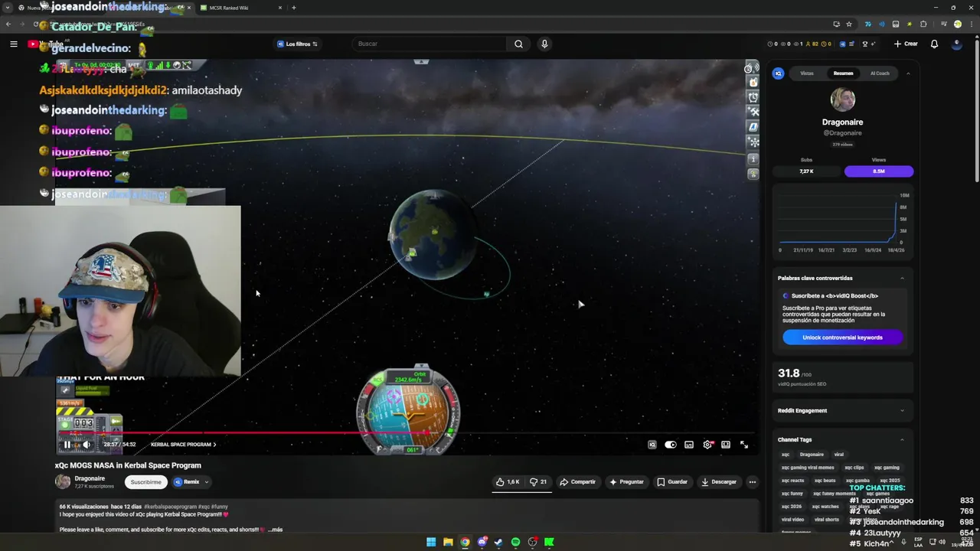Open the Kerbal Space Program chapter
980x551 pixels.
(183, 445)
